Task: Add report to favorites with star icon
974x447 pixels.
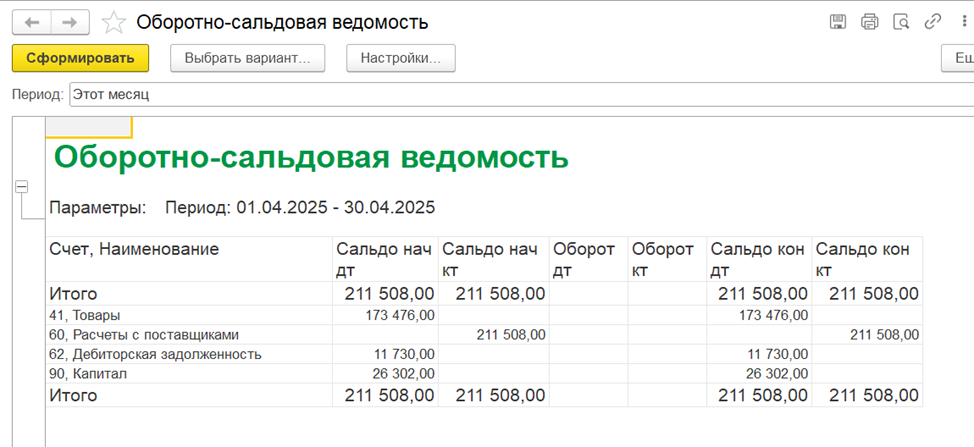Action: click(113, 24)
